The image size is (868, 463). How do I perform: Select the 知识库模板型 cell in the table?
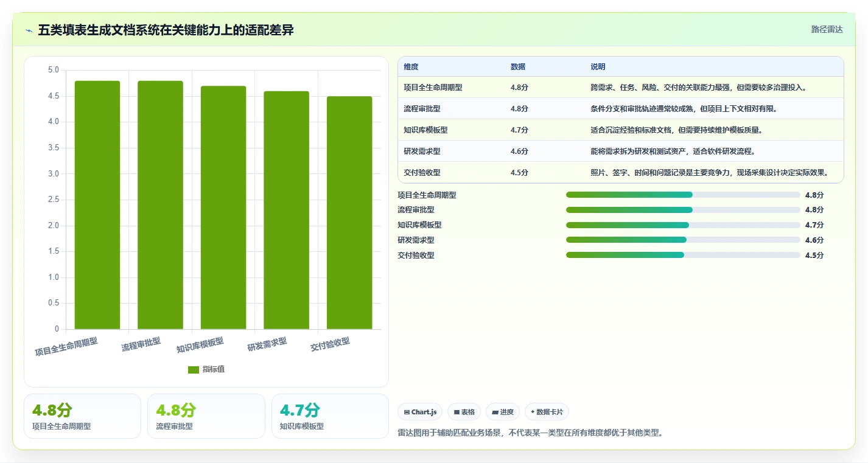425,130
